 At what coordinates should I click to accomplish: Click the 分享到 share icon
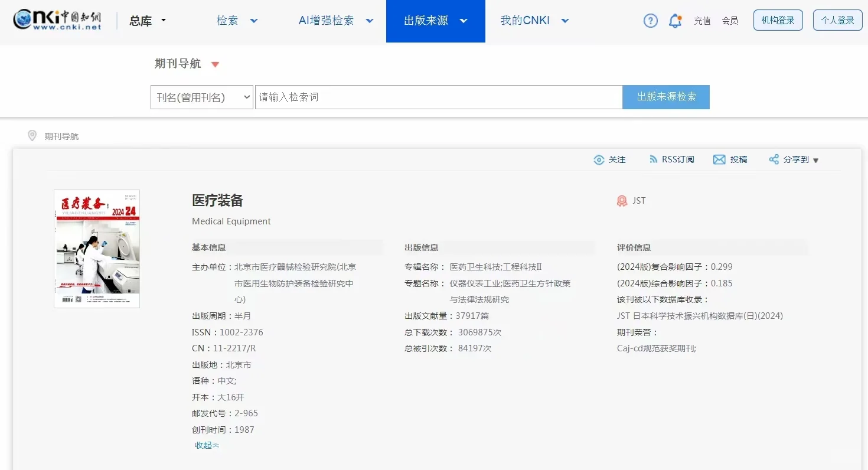point(773,159)
